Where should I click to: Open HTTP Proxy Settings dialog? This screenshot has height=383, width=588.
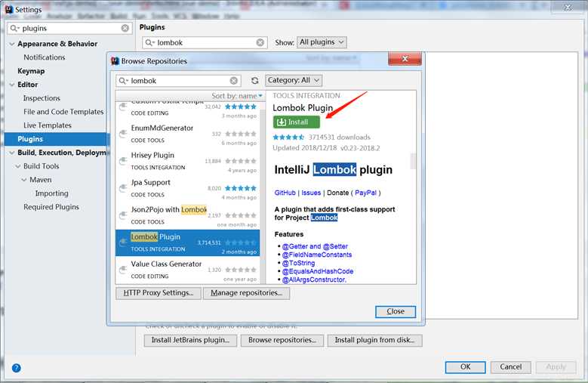(159, 293)
